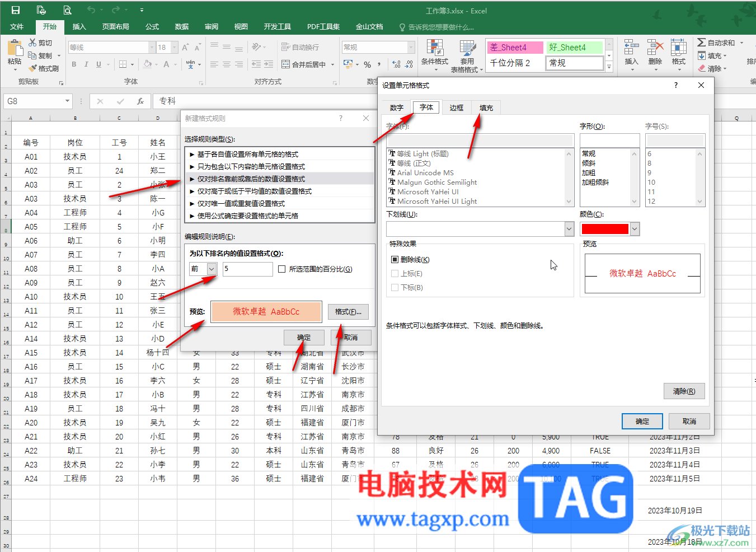Switch to the Number tab in Format Cells

(x=397, y=107)
